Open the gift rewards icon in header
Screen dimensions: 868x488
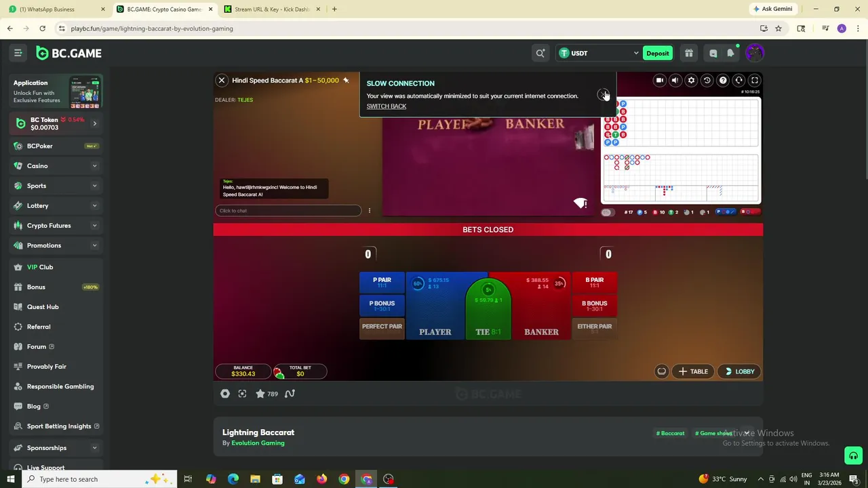coord(689,53)
